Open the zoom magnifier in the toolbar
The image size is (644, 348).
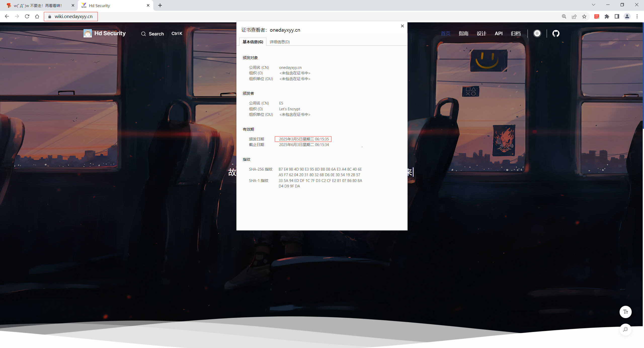[564, 16]
